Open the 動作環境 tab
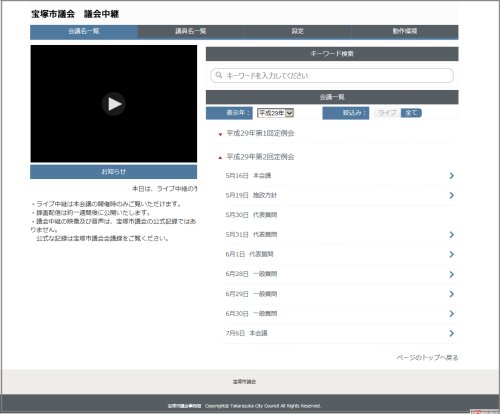Image resolution: width=500 pixels, height=414 pixels. point(405,31)
